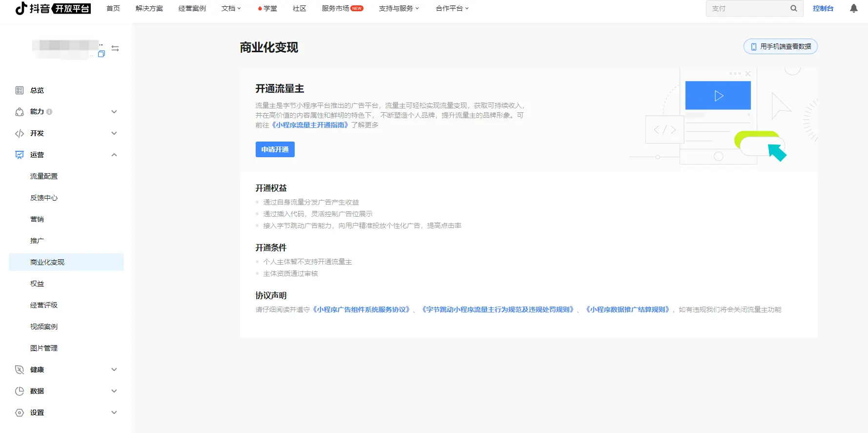The width and height of the screenshot is (868, 433).
Task: Select 流量配置 in the sidebar
Action: pyautogui.click(x=44, y=176)
